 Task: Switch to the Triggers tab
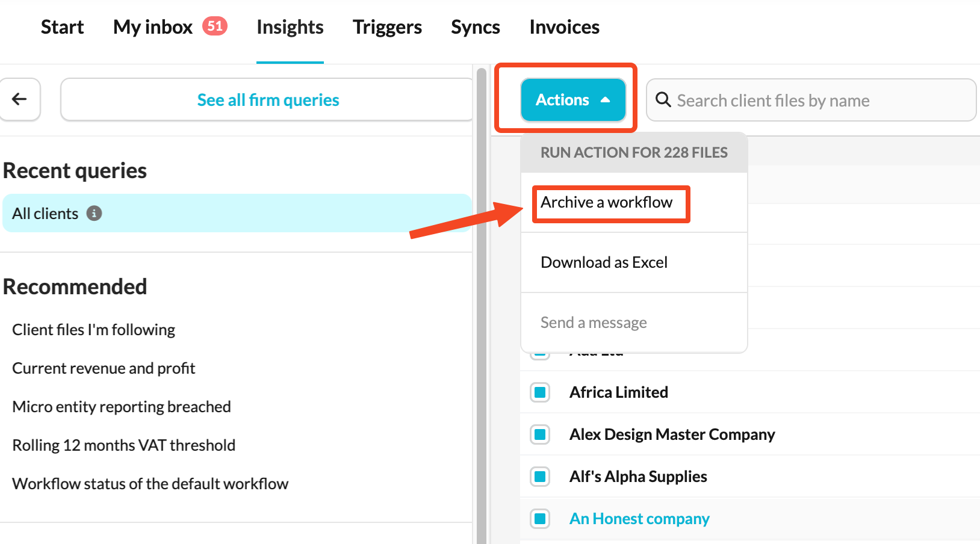[387, 27]
